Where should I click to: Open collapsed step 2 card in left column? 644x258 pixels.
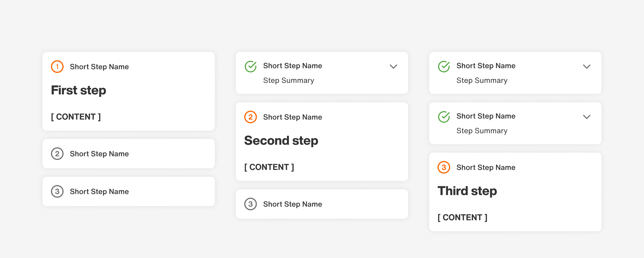coord(129,154)
